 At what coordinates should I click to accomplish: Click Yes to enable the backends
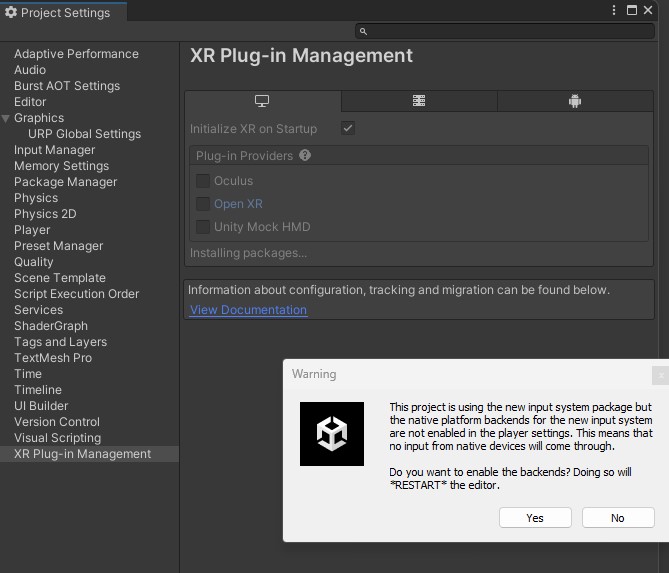(x=535, y=518)
